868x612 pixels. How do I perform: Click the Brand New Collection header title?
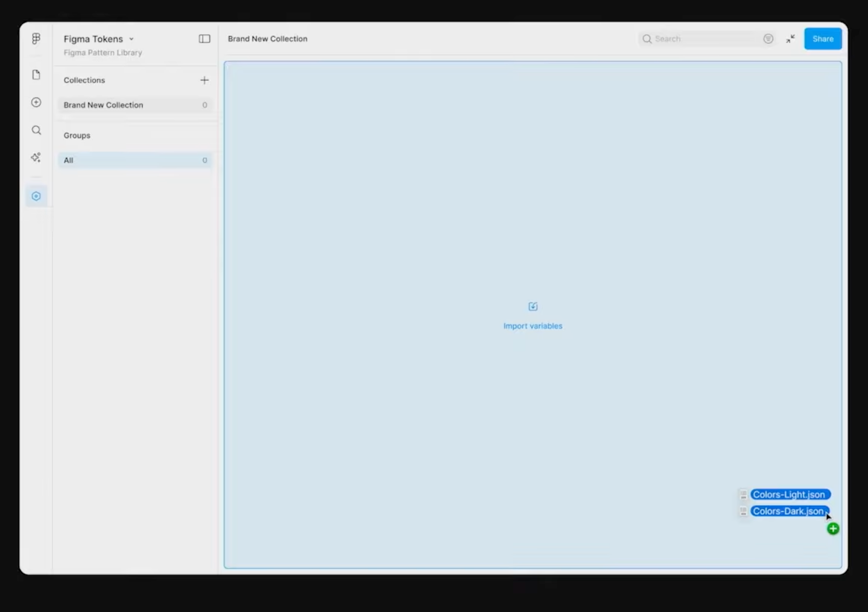(x=267, y=39)
